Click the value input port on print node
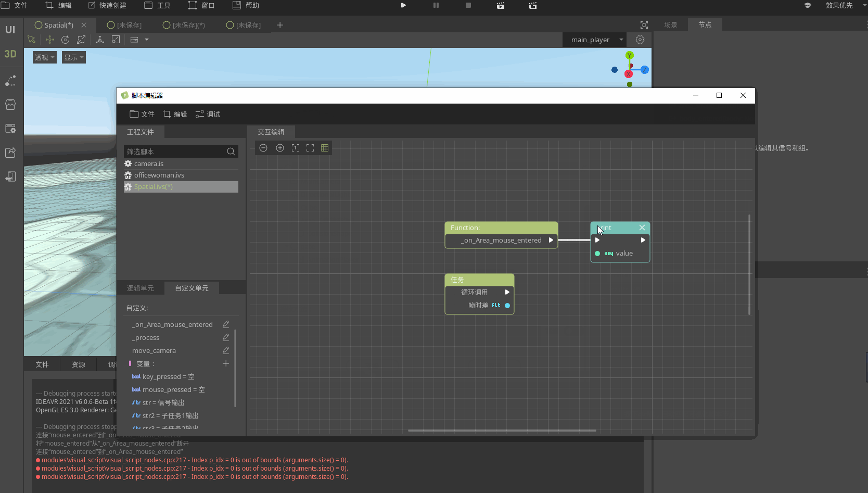 pos(597,254)
